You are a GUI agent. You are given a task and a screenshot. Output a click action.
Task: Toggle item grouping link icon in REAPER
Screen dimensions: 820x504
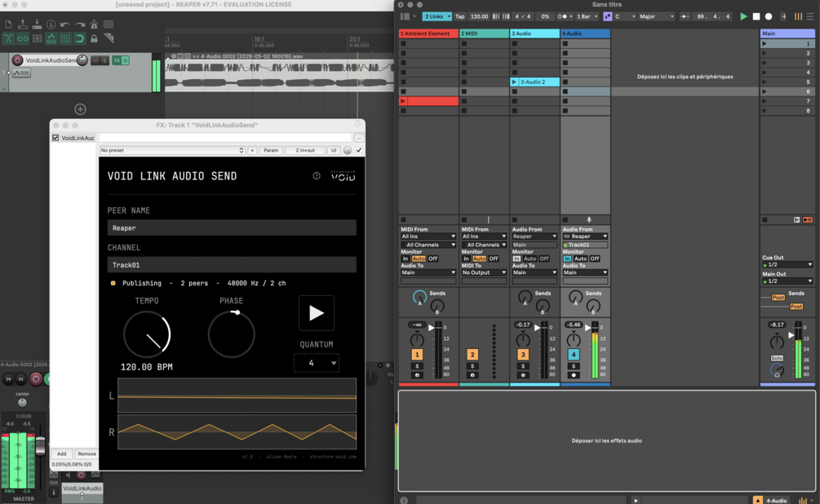[x=23, y=38]
